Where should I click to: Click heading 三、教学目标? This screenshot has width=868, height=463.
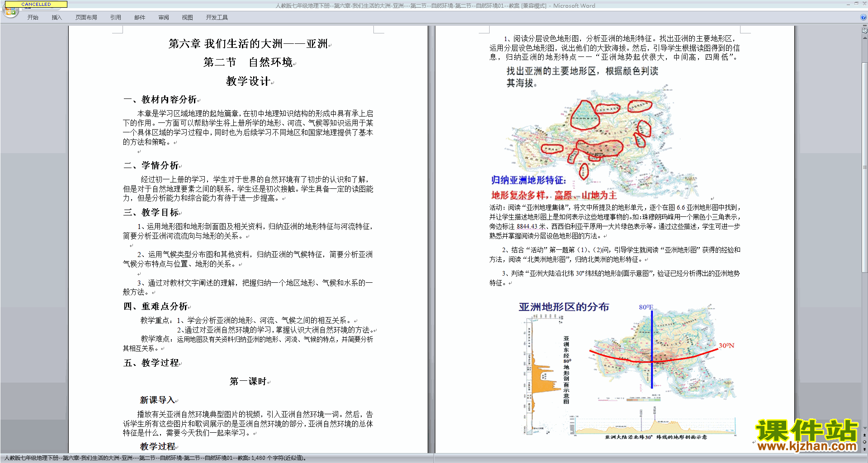(151, 212)
